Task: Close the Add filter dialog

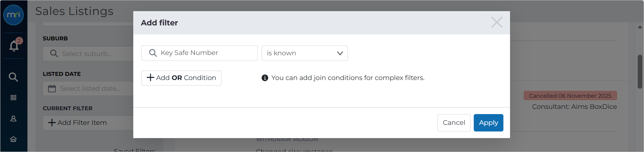Action: [497, 22]
